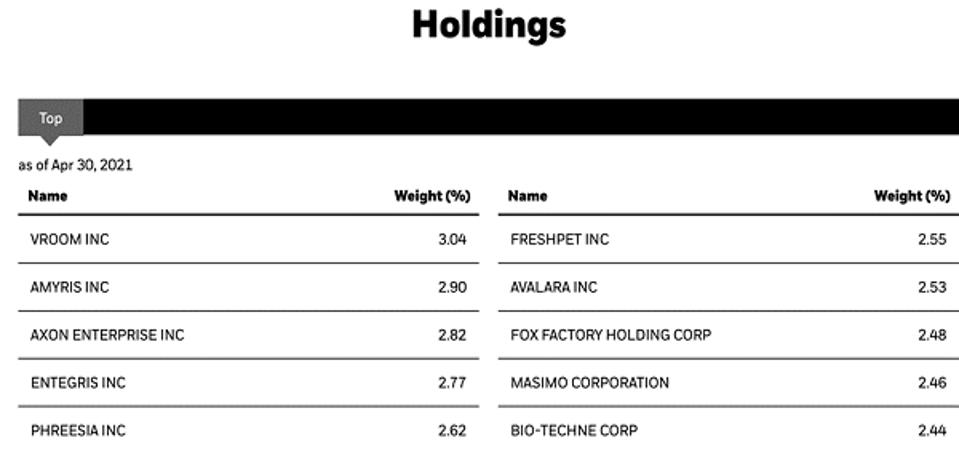Click the as of Apr 30, 2021 date text

(x=75, y=165)
